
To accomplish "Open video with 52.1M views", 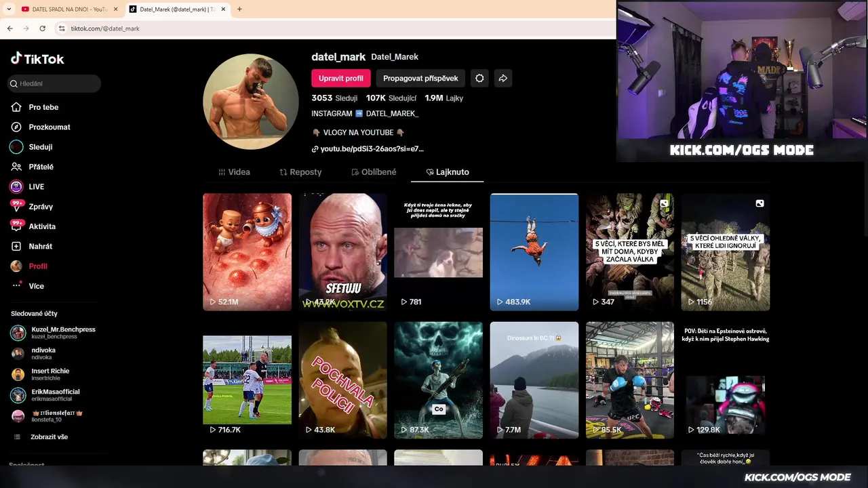I will pyautogui.click(x=247, y=252).
